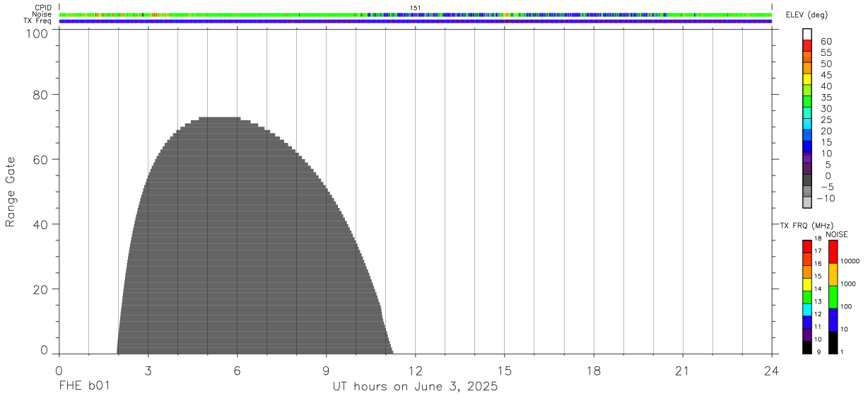Click the 'Noise' row label at top left
Viewport: 868px width, 401px height.
coord(42,14)
